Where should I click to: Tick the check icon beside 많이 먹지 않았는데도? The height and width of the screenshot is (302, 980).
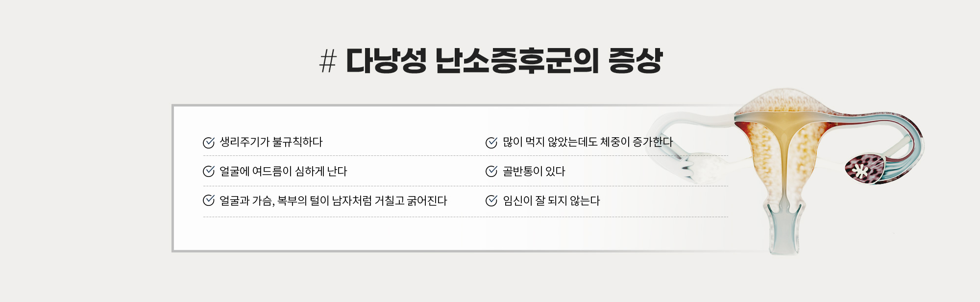click(491, 143)
